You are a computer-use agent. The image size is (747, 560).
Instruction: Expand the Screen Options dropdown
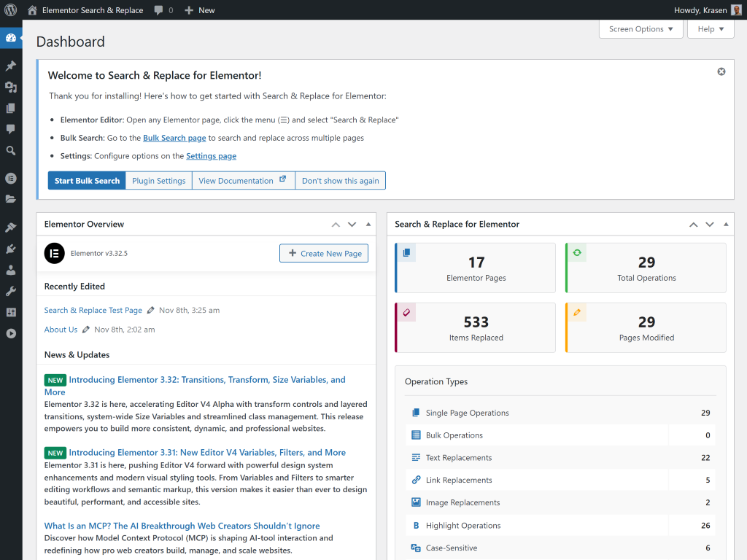point(640,29)
